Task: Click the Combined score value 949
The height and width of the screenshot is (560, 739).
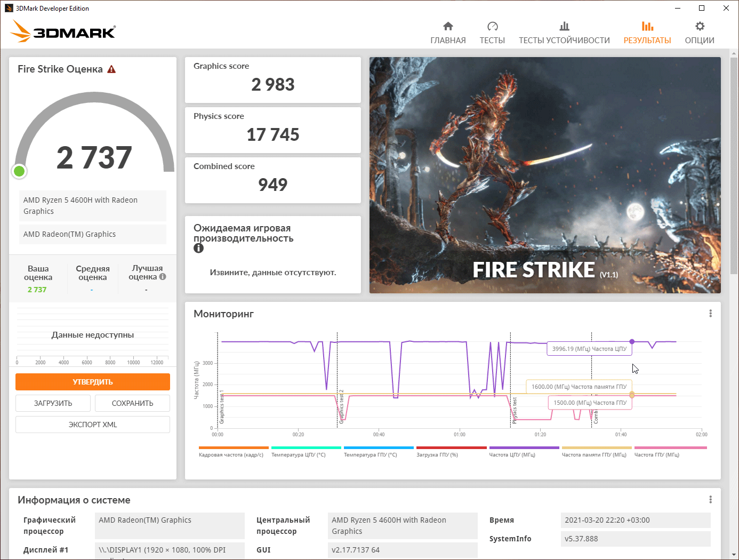Action: pyautogui.click(x=273, y=185)
